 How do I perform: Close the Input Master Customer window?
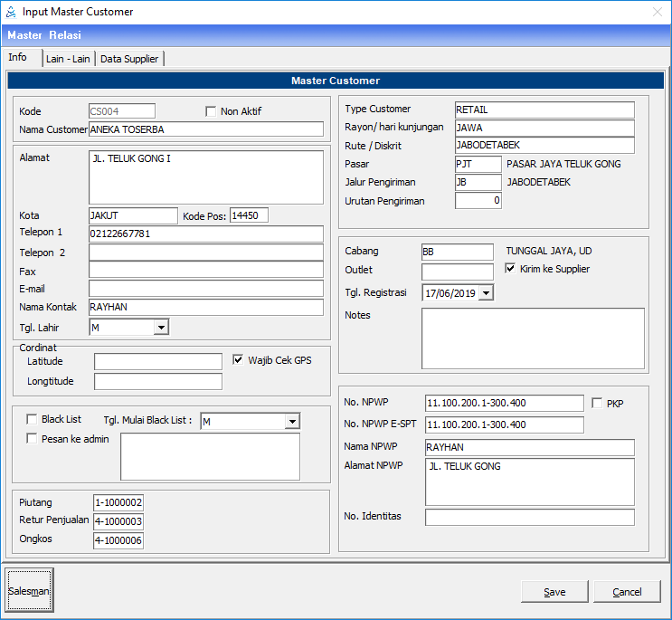coord(657,12)
